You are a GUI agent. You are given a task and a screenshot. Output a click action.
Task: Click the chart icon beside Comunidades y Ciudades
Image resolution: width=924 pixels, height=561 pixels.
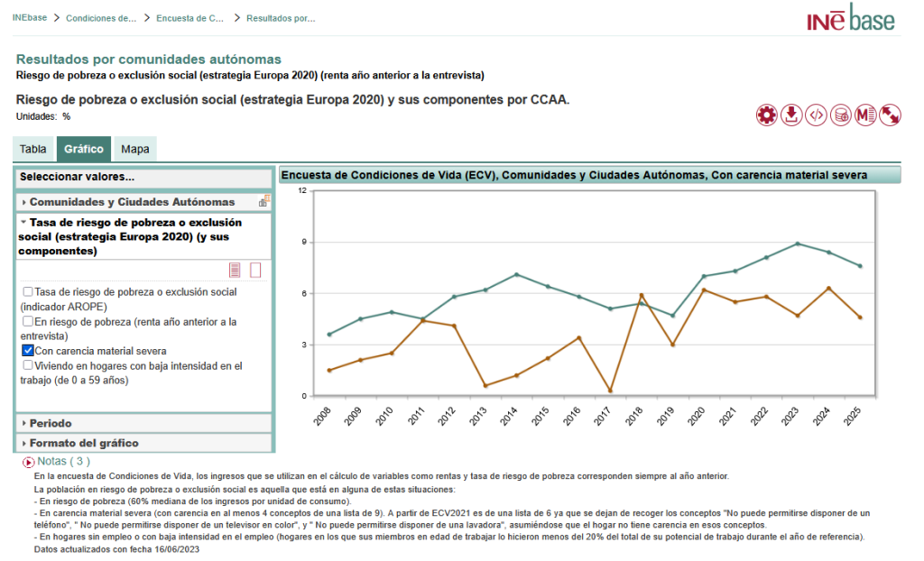click(x=264, y=201)
